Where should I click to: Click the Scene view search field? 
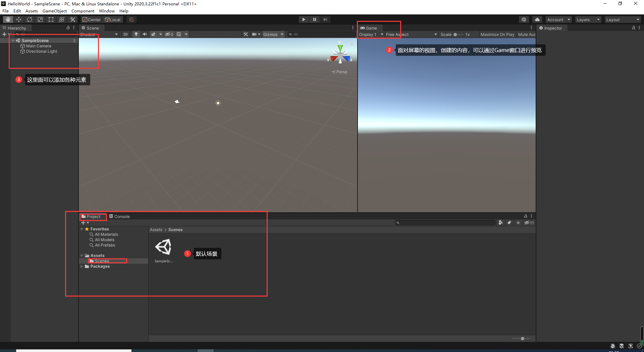pos(321,34)
